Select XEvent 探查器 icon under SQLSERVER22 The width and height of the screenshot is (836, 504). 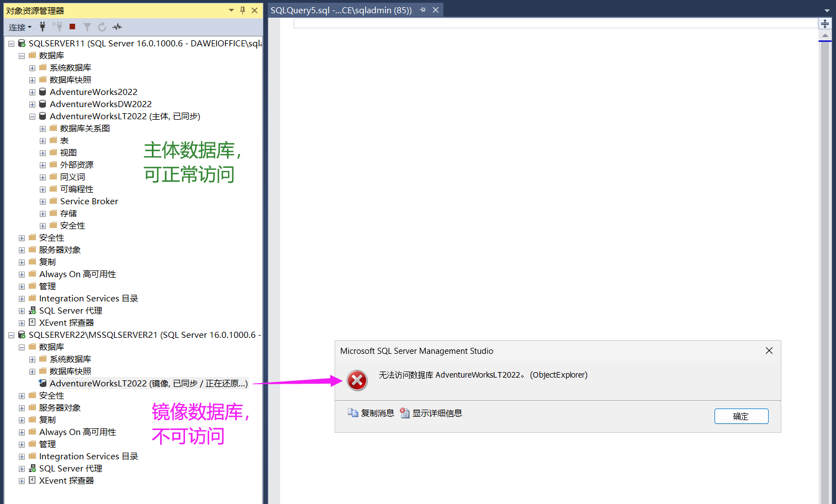pos(33,480)
